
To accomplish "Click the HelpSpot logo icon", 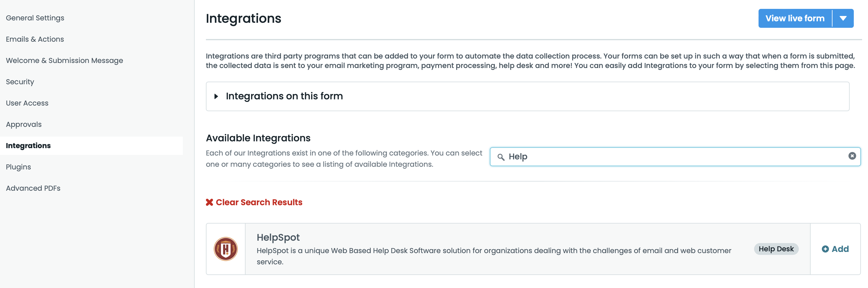I will [x=225, y=249].
